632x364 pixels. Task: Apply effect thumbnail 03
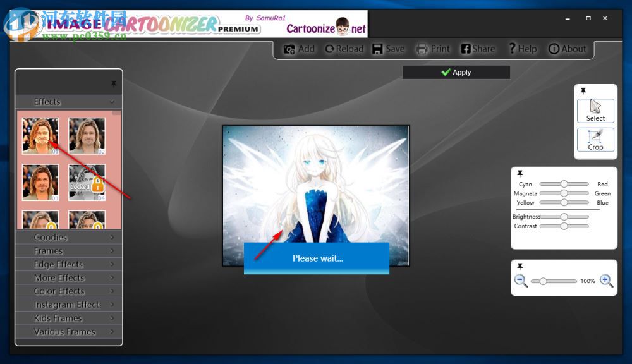[x=40, y=182]
